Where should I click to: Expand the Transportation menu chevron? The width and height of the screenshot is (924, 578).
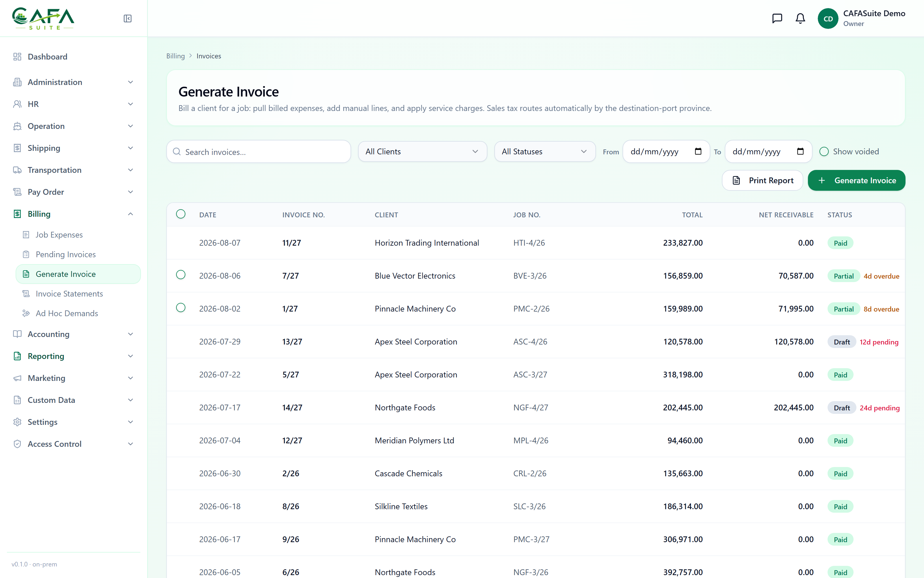(130, 170)
